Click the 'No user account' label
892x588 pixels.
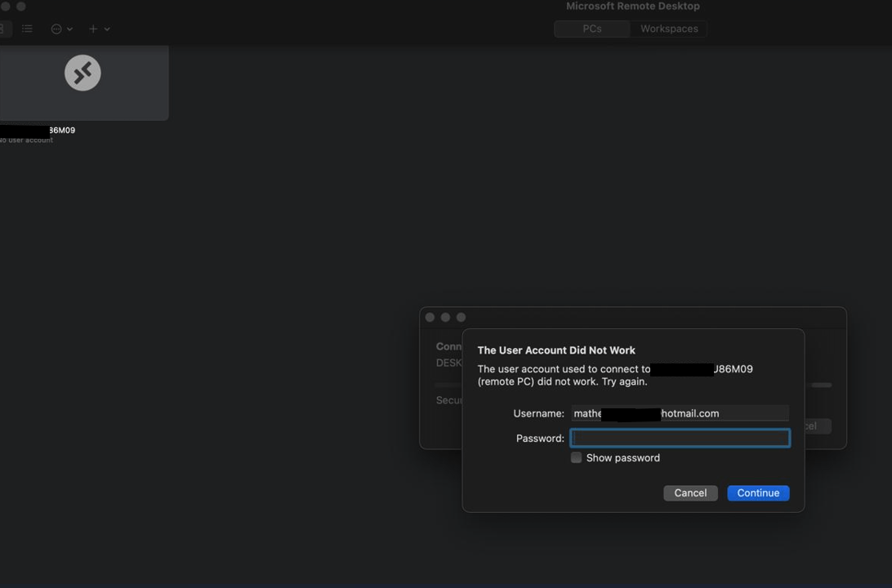coord(26,140)
